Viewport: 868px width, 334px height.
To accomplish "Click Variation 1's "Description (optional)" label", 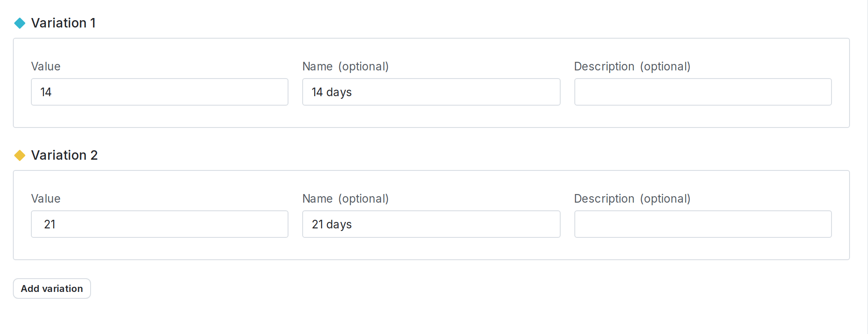I will (632, 67).
